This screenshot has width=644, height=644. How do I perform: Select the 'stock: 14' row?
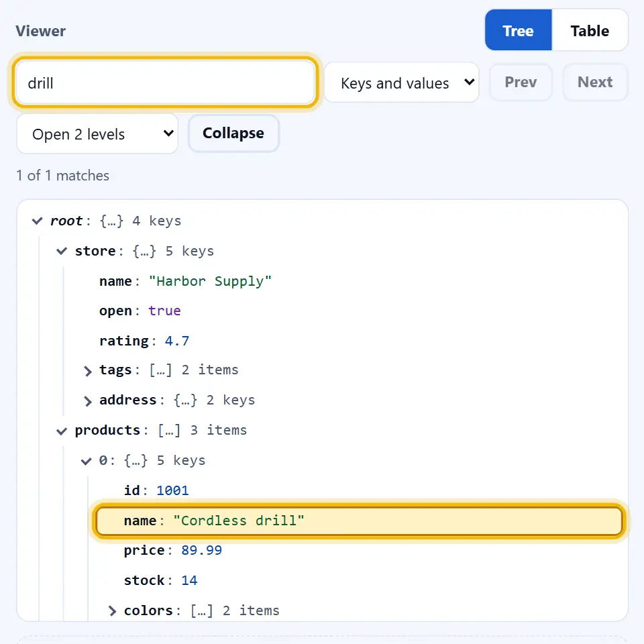click(160, 580)
